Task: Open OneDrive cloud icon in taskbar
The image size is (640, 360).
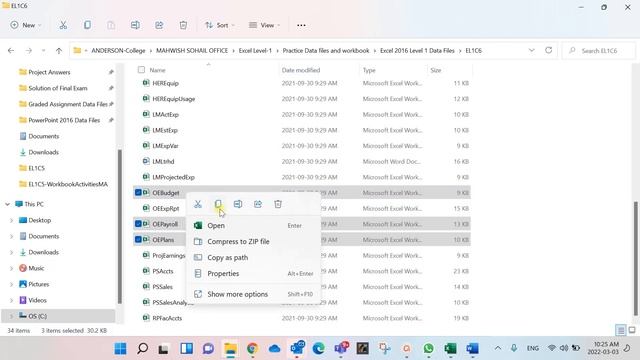Action: [x=274, y=349]
